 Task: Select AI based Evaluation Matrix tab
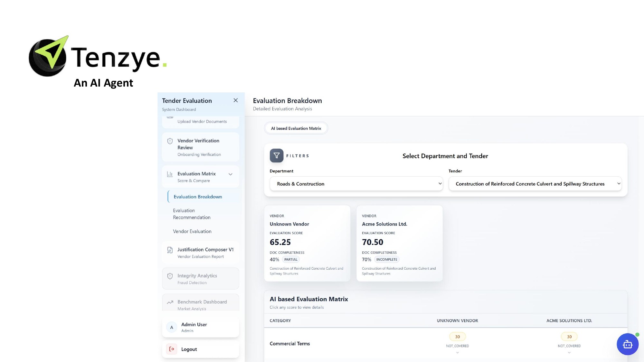click(x=296, y=128)
